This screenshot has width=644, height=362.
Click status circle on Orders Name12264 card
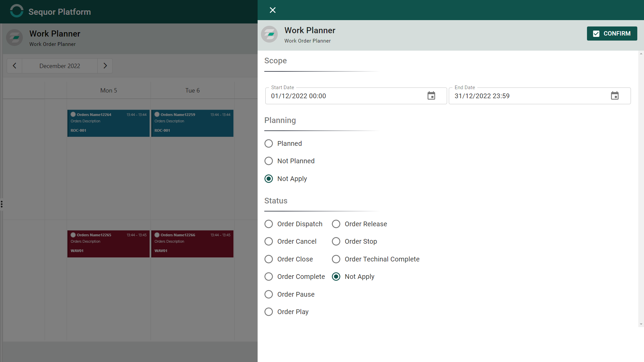coord(73,114)
